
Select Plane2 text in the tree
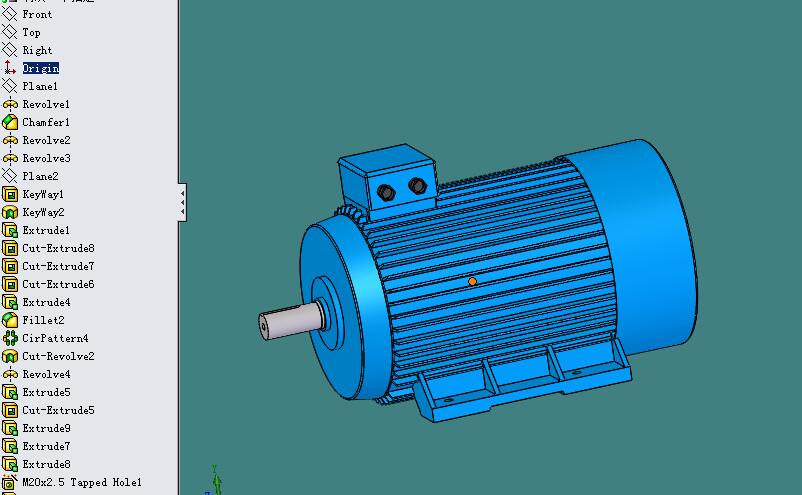(40, 176)
